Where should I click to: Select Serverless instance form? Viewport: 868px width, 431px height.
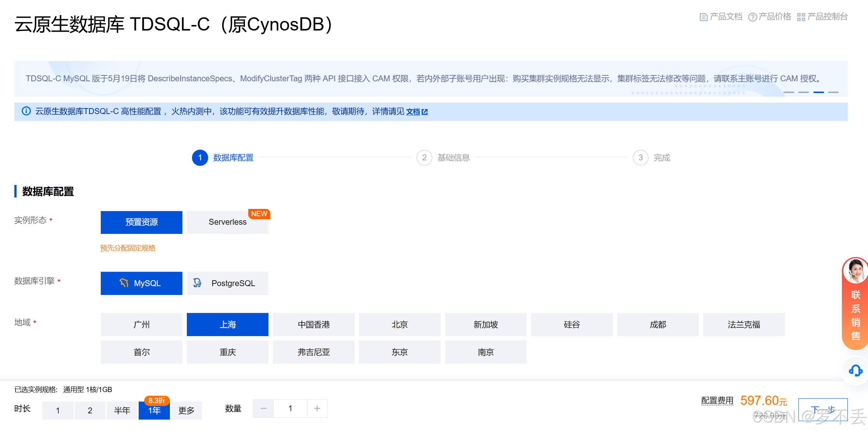[x=228, y=222]
